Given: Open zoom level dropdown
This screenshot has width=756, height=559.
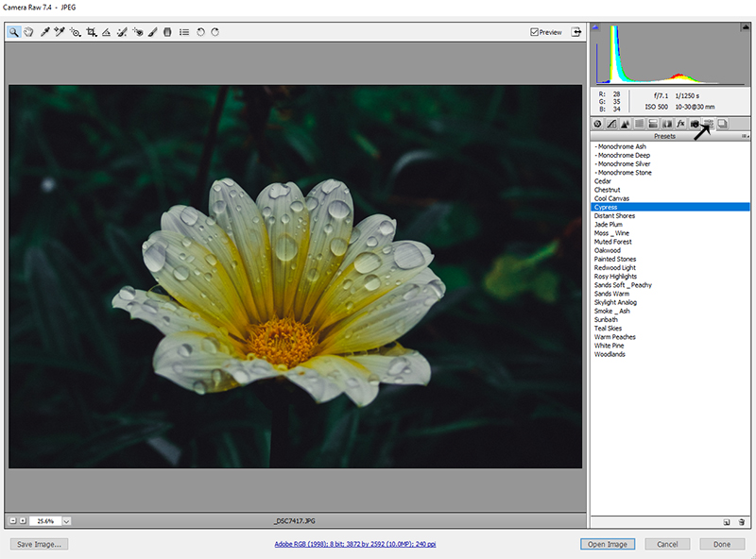Looking at the screenshot, I should (67, 520).
